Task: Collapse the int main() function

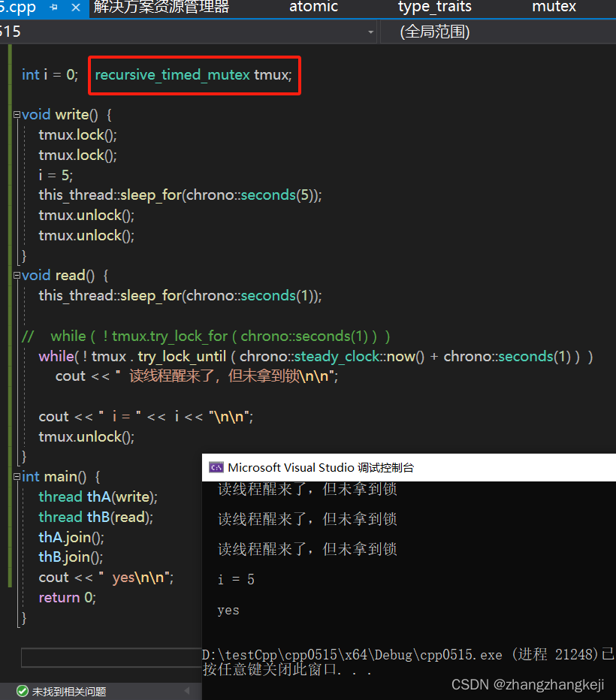Action: point(17,477)
